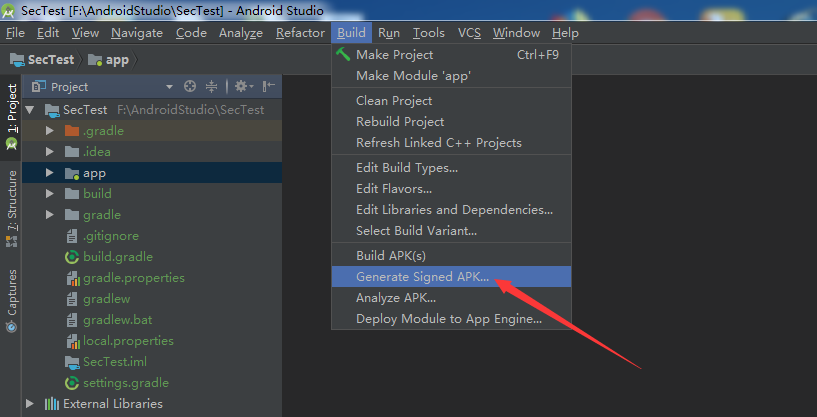Viewport: 817px width, 417px height.
Task: Expand the build folder arrow
Action: click(50, 194)
